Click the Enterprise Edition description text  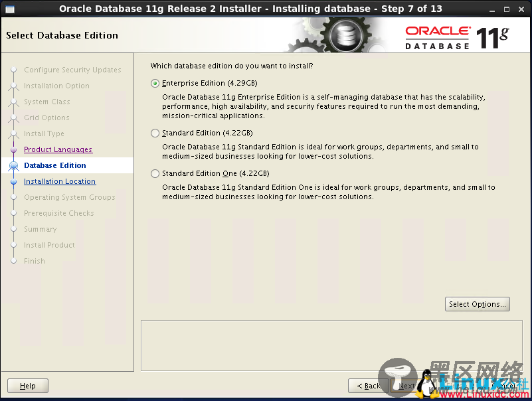323,106
